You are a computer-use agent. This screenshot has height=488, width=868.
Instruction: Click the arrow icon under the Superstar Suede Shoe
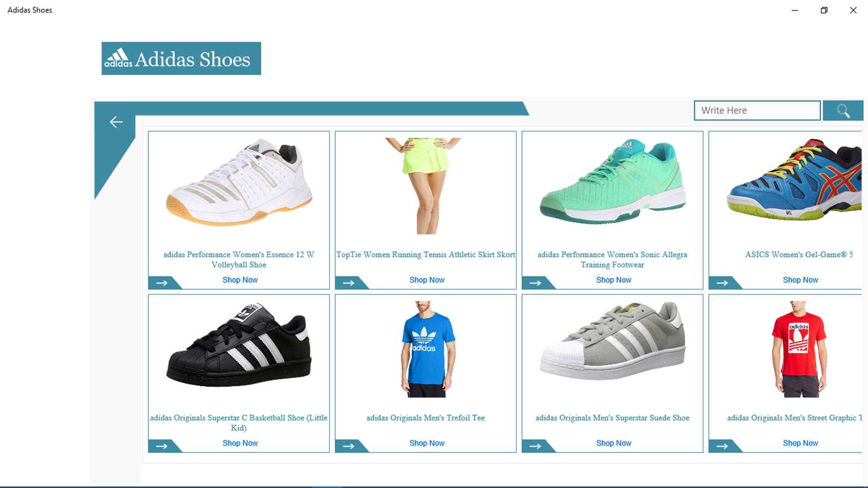tap(535, 446)
